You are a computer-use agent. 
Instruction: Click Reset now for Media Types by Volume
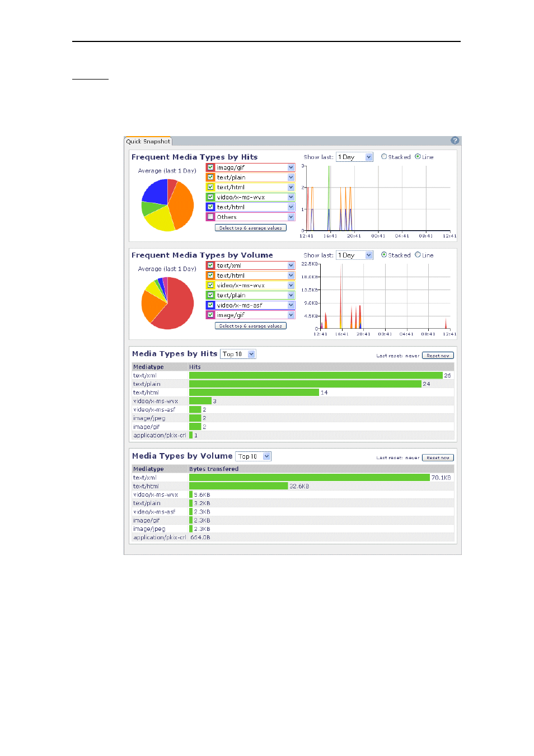tap(438, 458)
